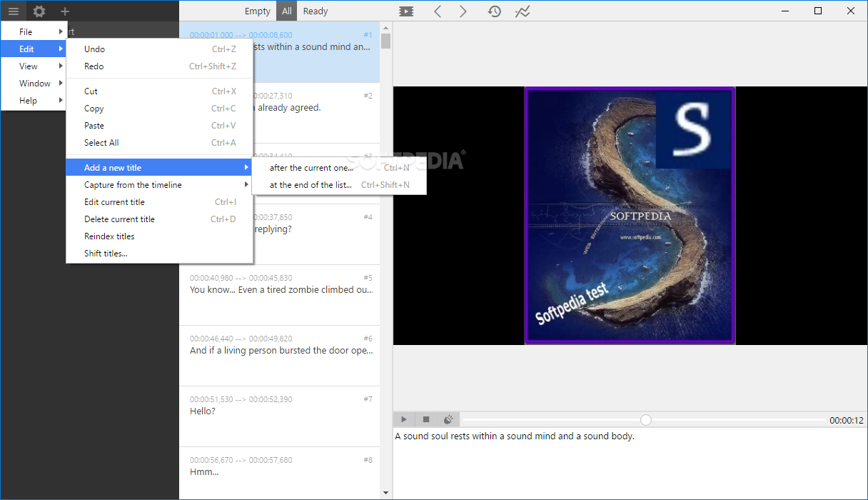Choose Paste from Edit menu
868x500 pixels.
click(160, 126)
